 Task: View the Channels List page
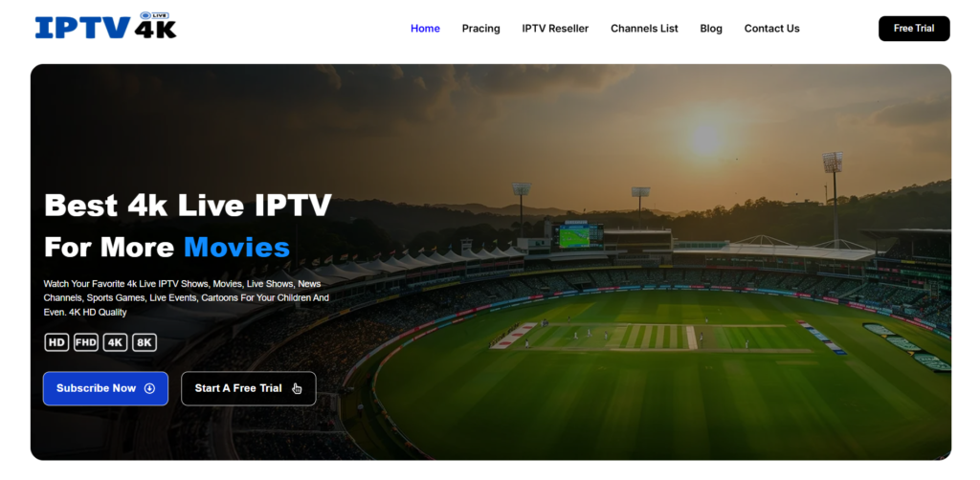point(644,29)
